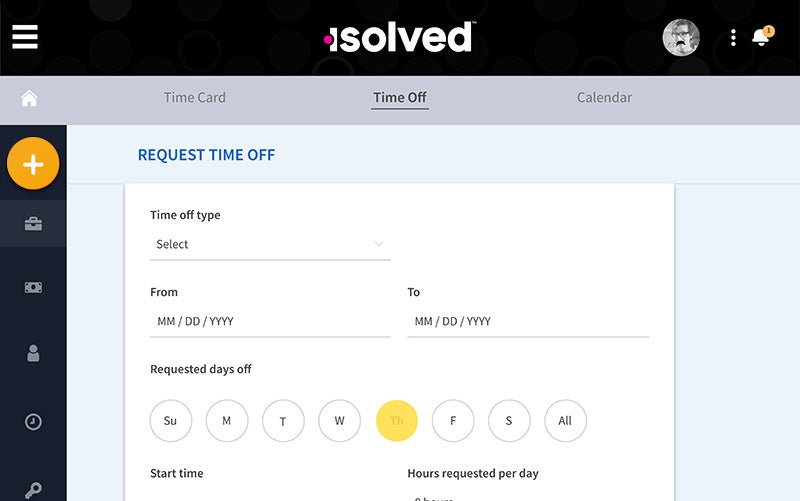800x501 pixels.
Task: Open the person profile sidebar icon
Action: coord(33,352)
